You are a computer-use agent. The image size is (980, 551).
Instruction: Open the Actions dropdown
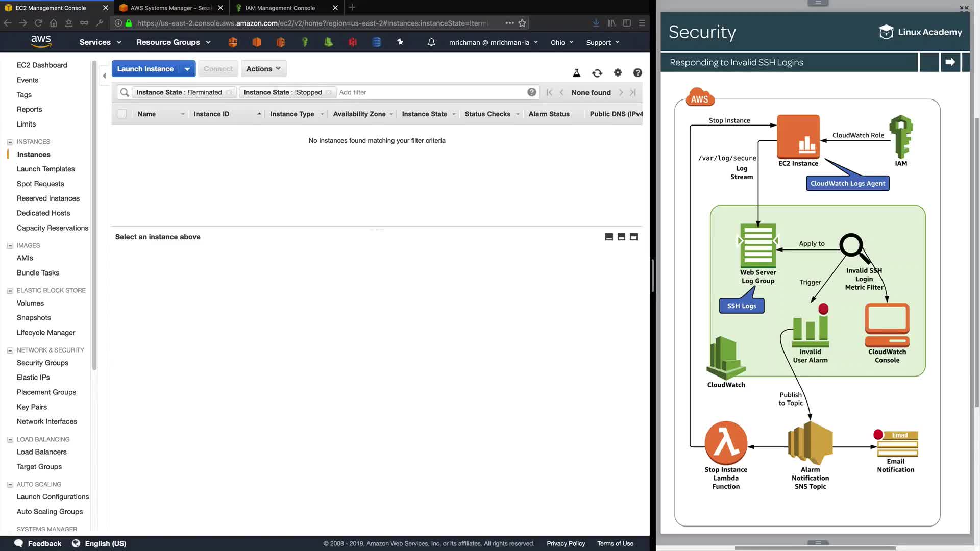(263, 69)
